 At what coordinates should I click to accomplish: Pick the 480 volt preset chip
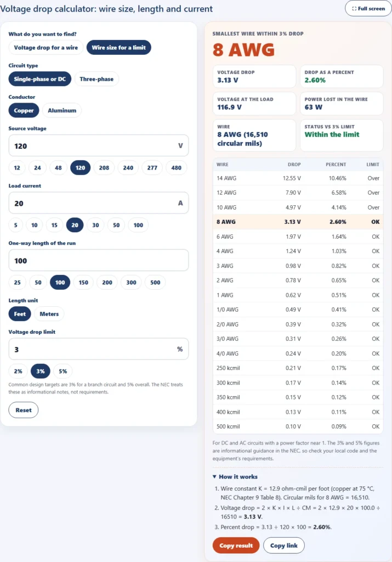[x=176, y=167]
